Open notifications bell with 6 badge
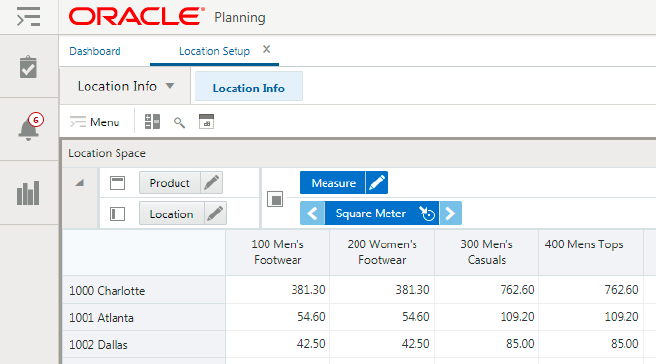 coord(30,126)
